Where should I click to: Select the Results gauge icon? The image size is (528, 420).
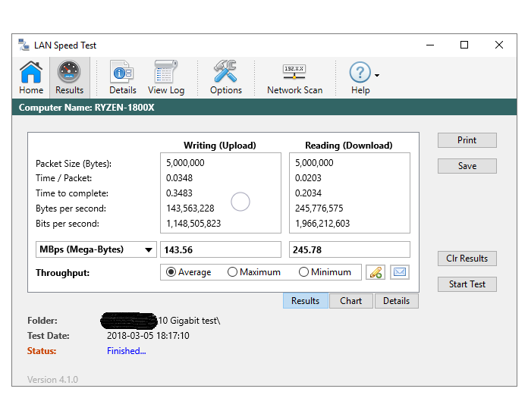(x=69, y=77)
